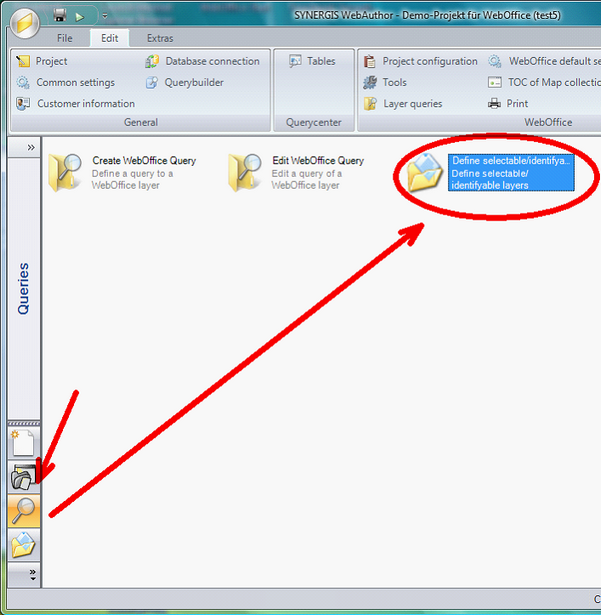Open Project settings label

(51, 61)
